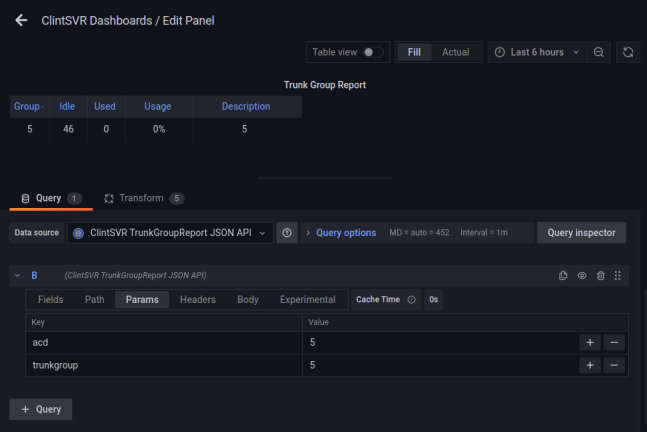This screenshot has width=647, height=432.
Task: Click the Cache Time info icon
Action: pyautogui.click(x=412, y=299)
